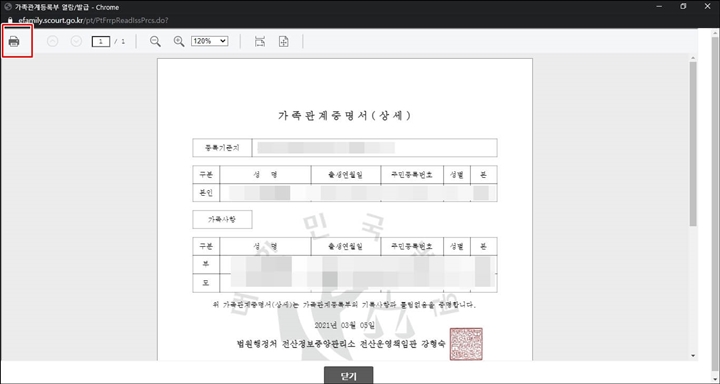Minimize the Chrome window

pyautogui.click(x=659, y=7)
